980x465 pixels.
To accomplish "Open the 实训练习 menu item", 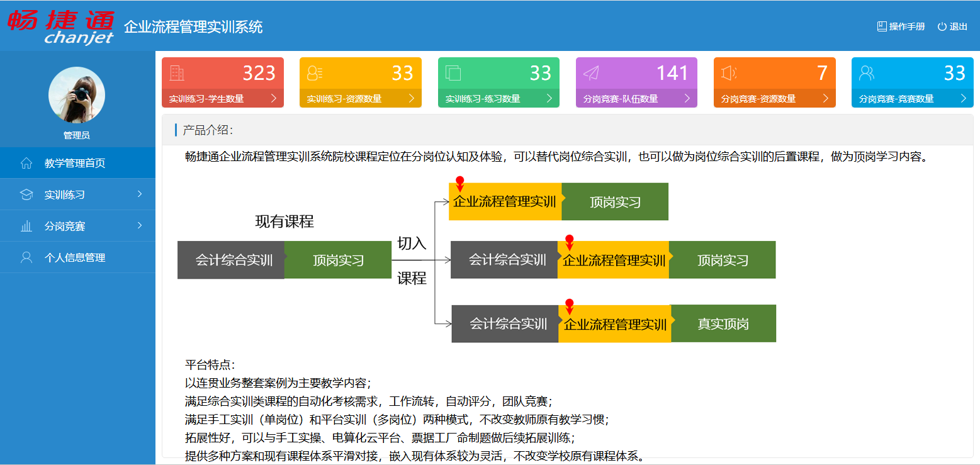I will tap(77, 194).
